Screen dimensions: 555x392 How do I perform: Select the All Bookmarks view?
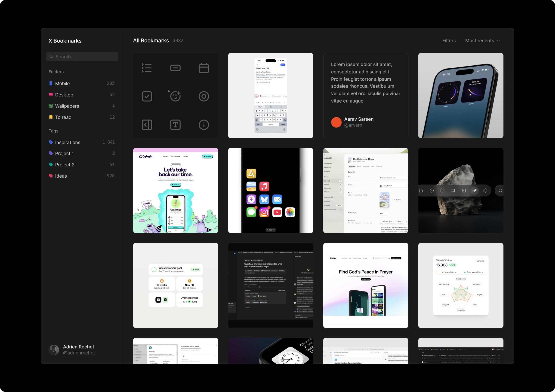[151, 40]
